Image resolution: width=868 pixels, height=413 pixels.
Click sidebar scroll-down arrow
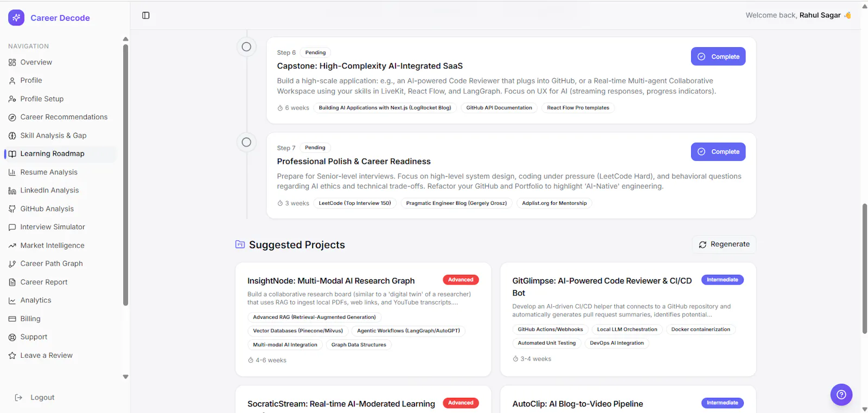[x=125, y=377]
